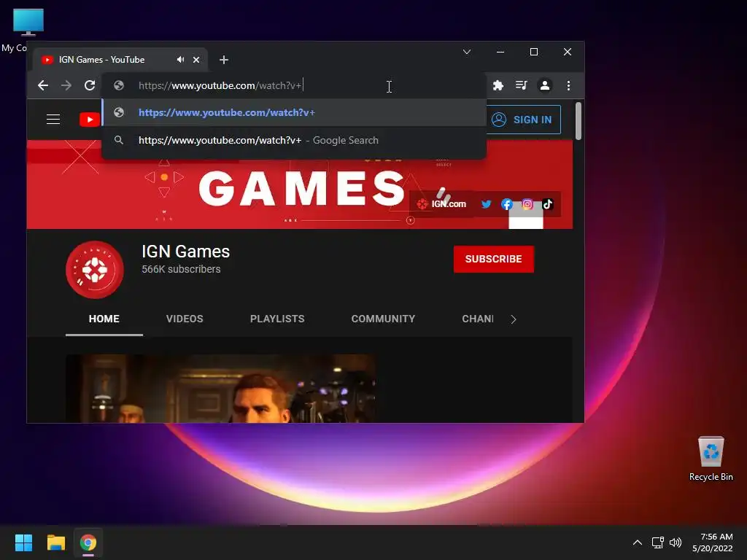Click the SUBSCRIBE button
This screenshot has width=747, height=560.
494,259
